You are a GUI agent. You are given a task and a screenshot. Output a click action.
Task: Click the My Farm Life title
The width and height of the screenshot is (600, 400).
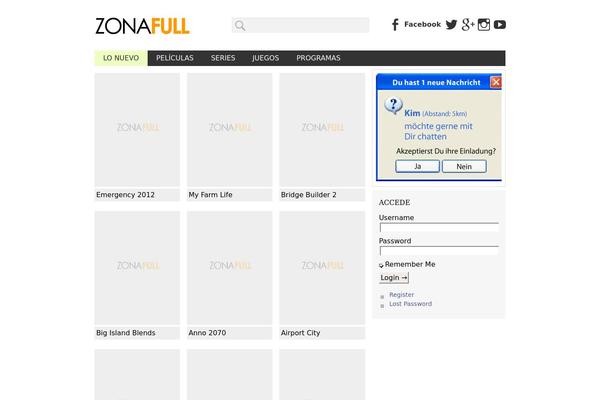210,195
